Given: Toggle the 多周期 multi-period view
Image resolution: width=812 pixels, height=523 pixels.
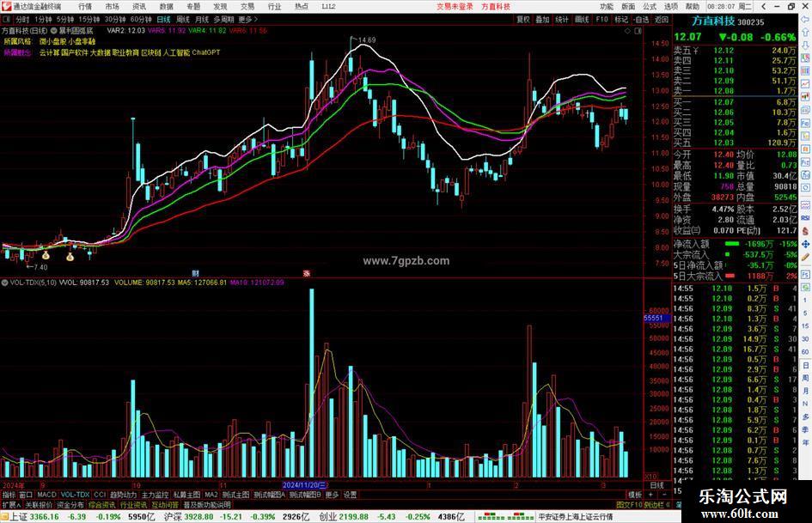Looking at the screenshot, I should 223,19.
